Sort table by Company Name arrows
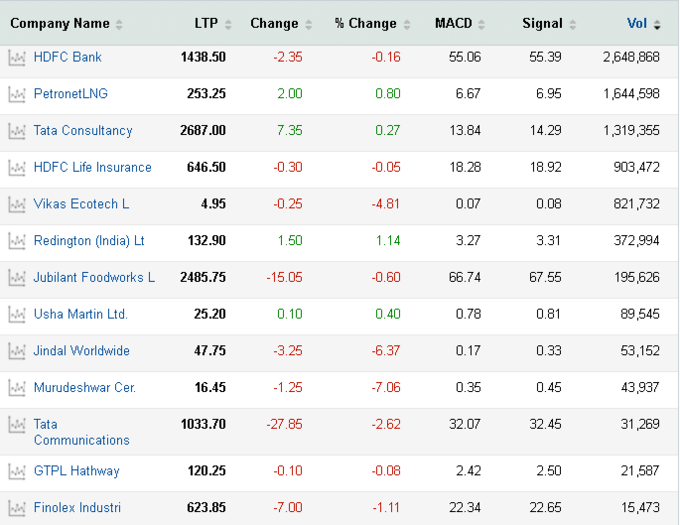This screenshot has width=680, height=525. [119, 25]
